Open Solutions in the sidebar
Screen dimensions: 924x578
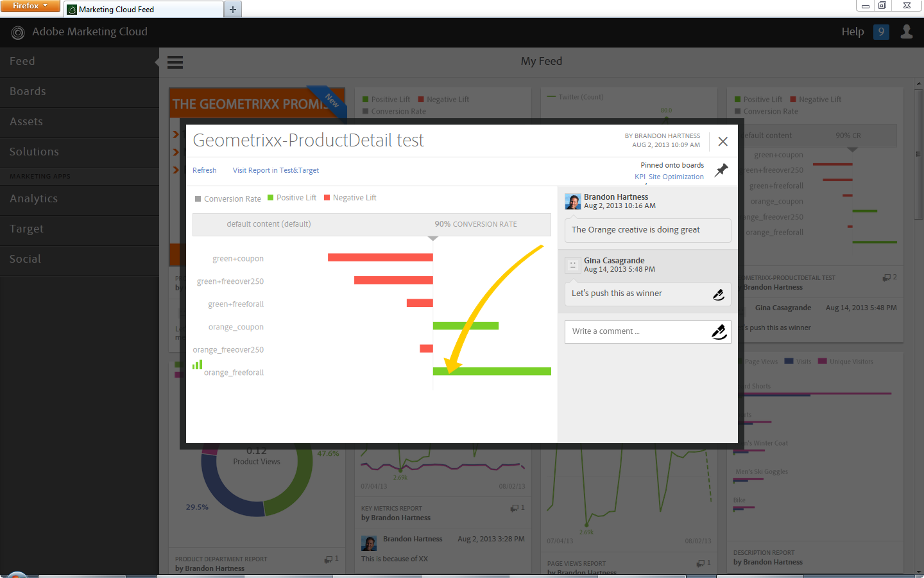[x=80, y=152]
